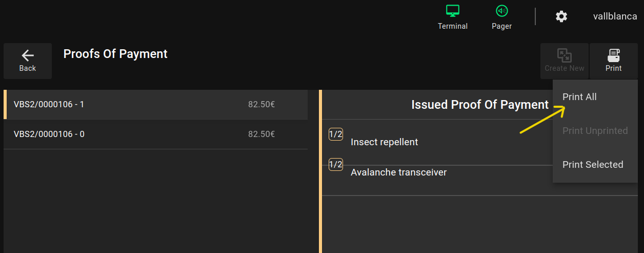Click the Proofs Of Payment page title
Image resolution: width=644 pixels, height=253 pixels.
click(115, 54)
